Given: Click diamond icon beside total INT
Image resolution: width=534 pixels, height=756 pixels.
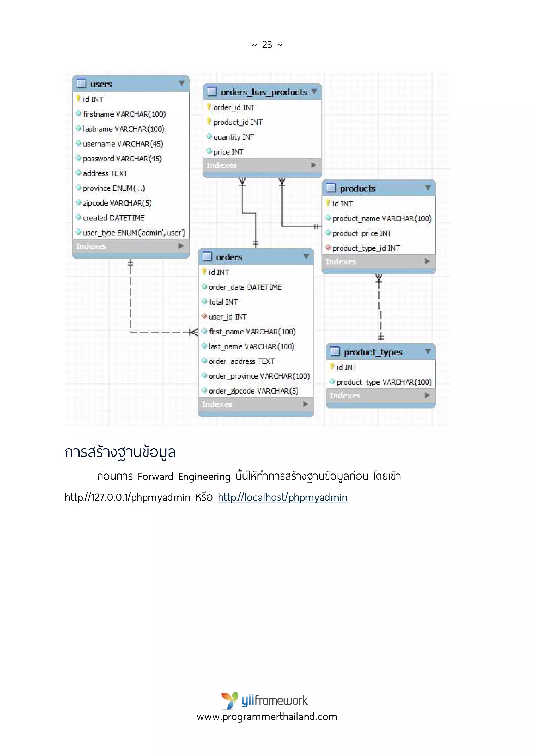Looking at the screenshot, I should click(204, 301).
